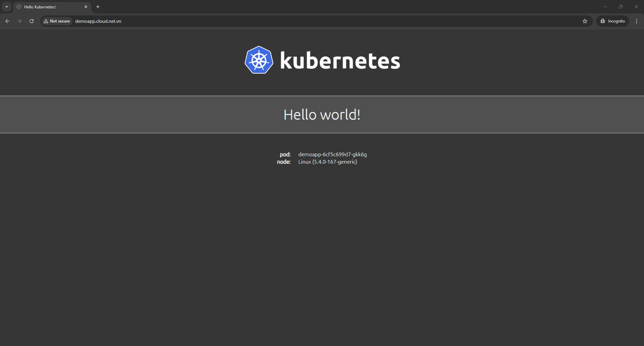
Task: Click the forward navigation arrow
Action: [19, 21]
